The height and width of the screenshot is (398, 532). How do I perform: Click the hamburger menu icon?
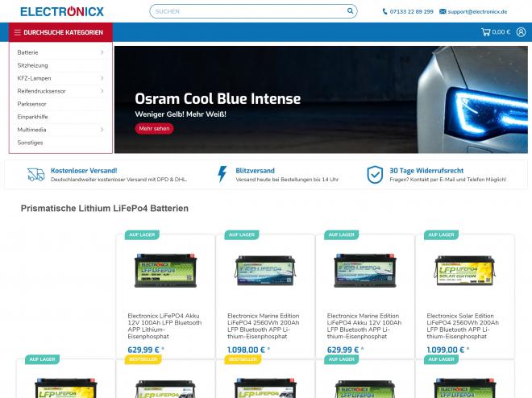(x=17, y=32)
